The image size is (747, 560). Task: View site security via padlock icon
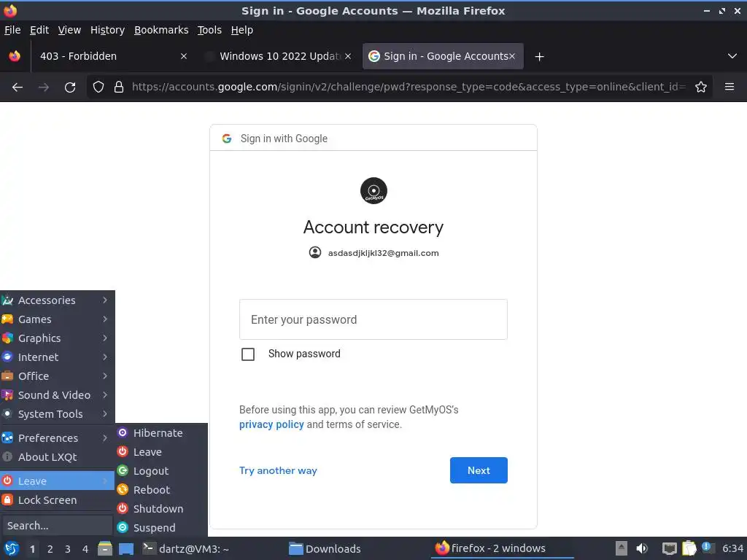(119, 87)
